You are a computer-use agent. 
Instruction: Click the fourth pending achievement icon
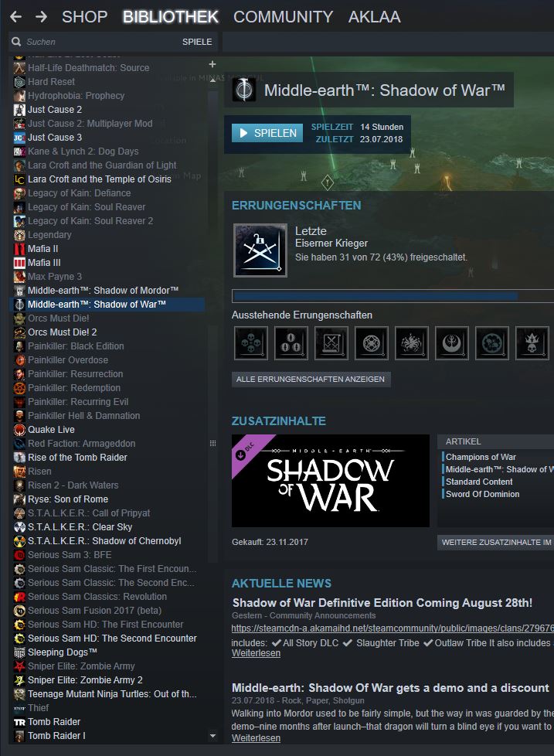coord(372,343)
